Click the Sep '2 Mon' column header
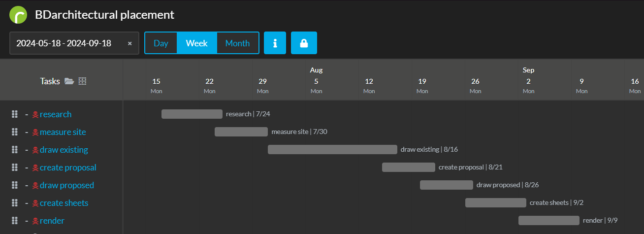644x234 pixels. point(528,86)
